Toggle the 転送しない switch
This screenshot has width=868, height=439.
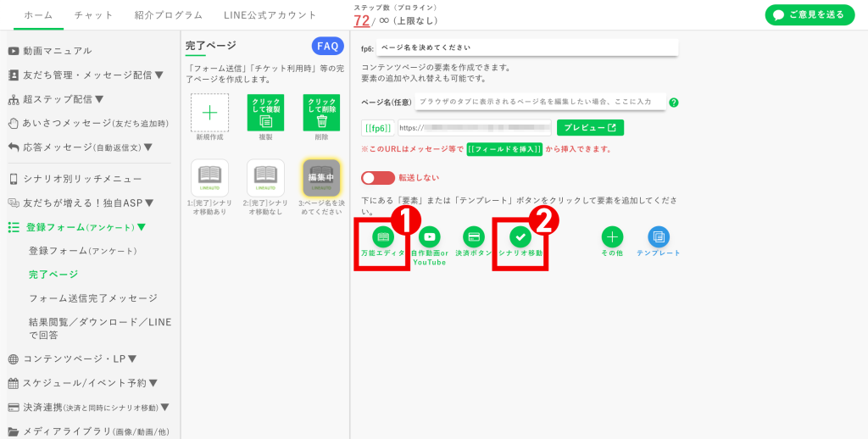click(x=378, y=178)
